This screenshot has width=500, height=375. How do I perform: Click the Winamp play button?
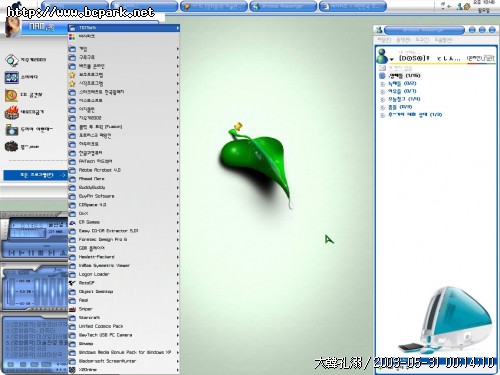(x=22, y=253)
